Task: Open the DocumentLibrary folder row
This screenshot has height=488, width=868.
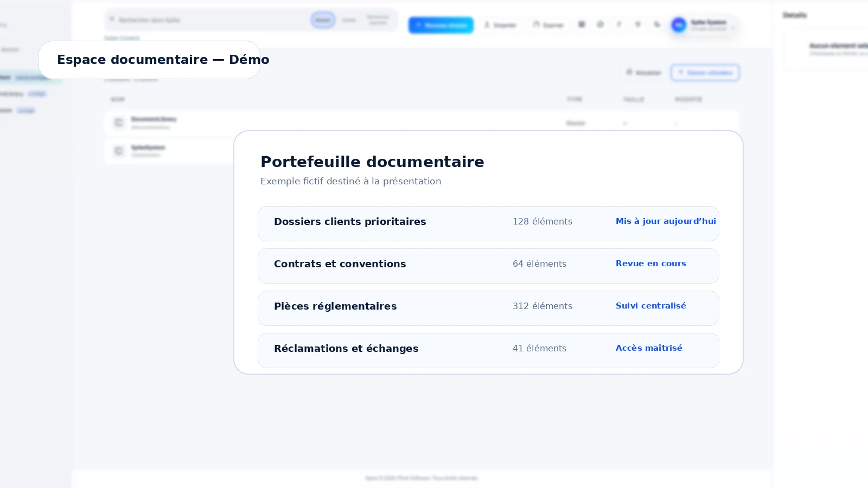Action: point(422,123)
